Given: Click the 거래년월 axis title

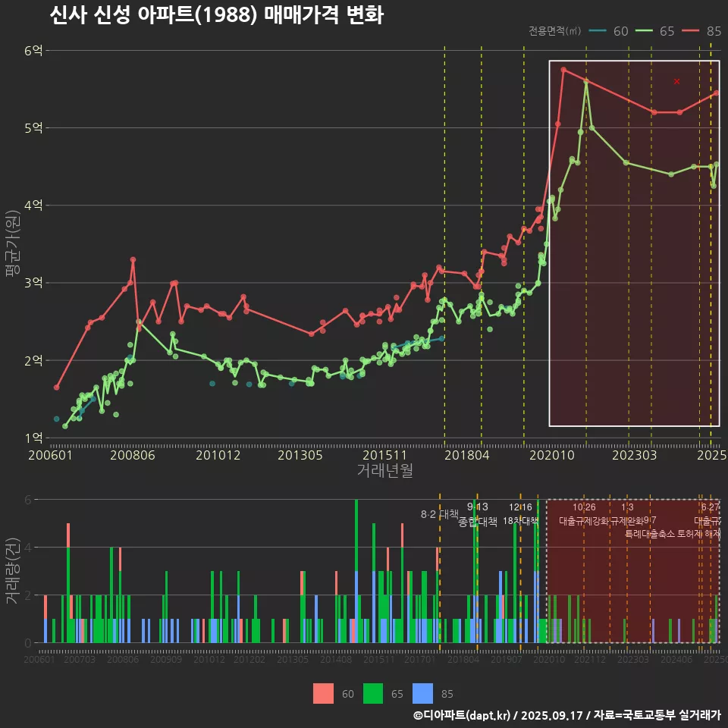Looking at the screenshot, I should pyautogui.click(x=384, y=471).
